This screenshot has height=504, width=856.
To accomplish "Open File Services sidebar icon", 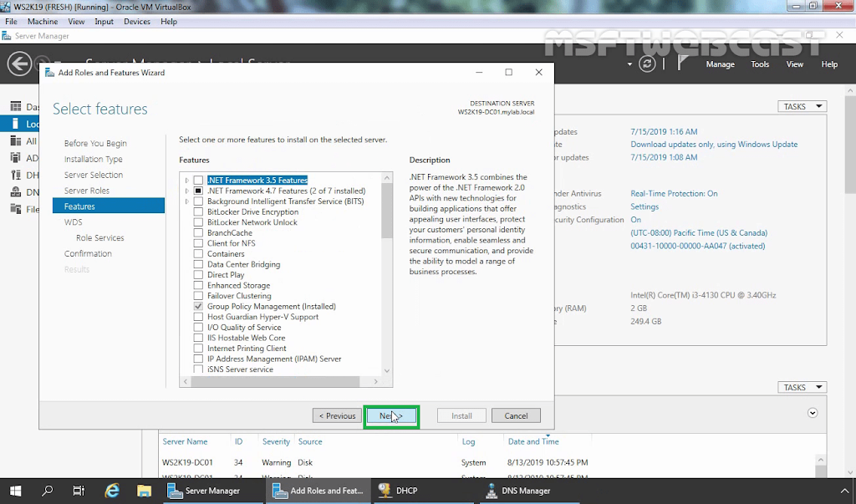I will (x=16, y=209).
